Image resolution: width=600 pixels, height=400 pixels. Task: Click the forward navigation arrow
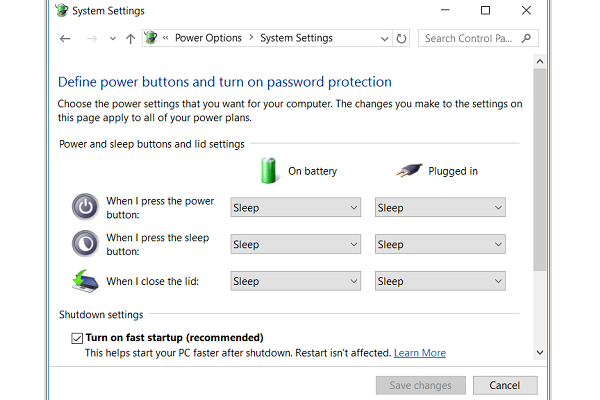(x=92, y=38)
